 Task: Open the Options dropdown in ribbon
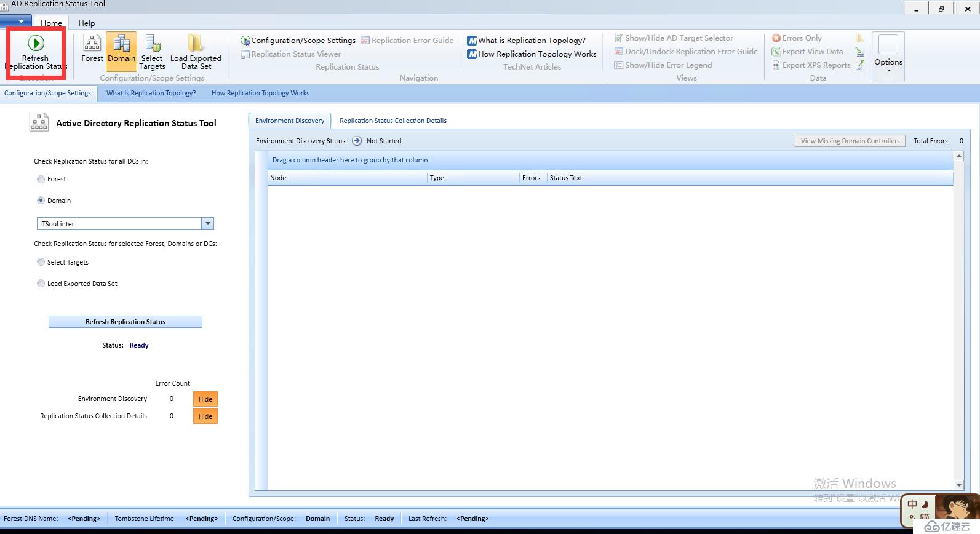pos(888,57)
